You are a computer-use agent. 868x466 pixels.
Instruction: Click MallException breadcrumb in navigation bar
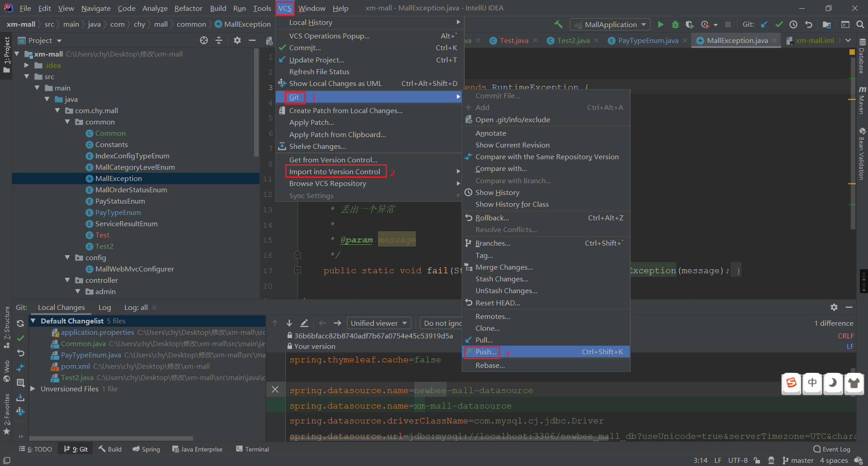click(x=243, y=24)
